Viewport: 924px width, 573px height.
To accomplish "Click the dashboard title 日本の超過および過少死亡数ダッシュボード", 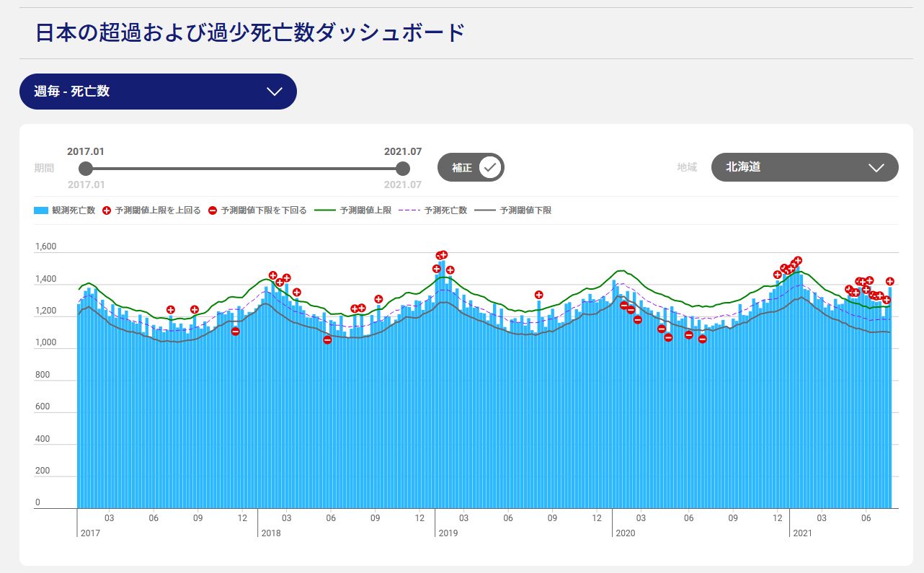I will click(x=251, y=32).
